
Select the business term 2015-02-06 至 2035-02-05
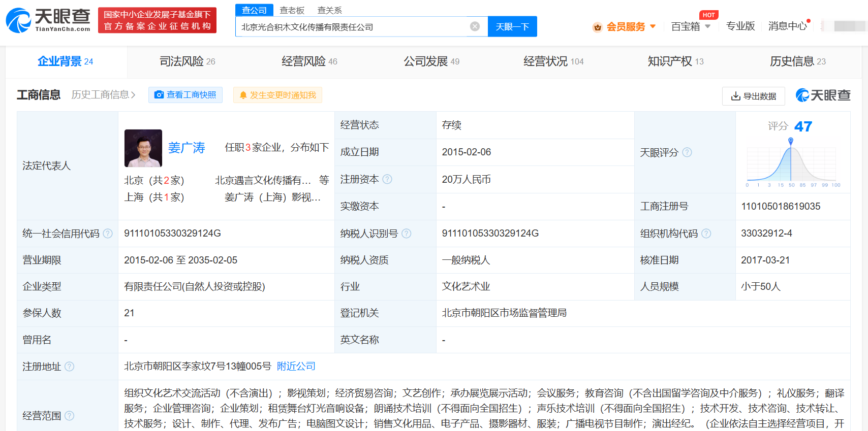coord(180,260)
